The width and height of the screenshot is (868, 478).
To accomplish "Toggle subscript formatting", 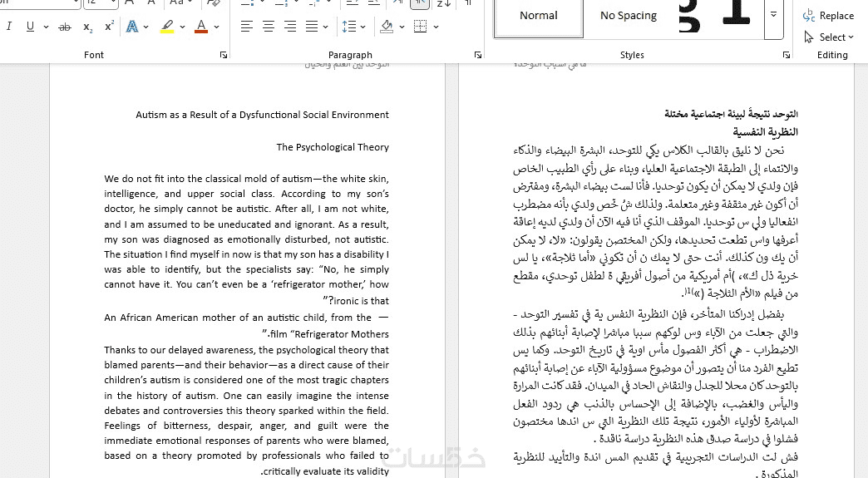I will coord(87,26).
